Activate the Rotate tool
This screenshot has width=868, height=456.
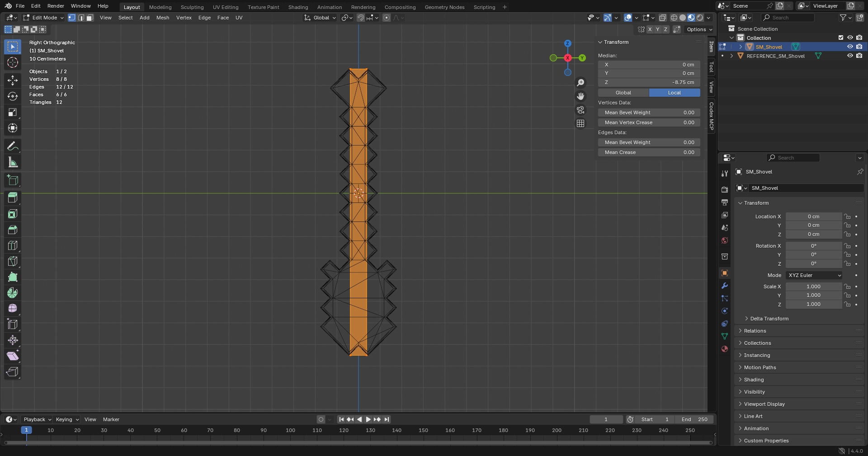pos(13,96)
